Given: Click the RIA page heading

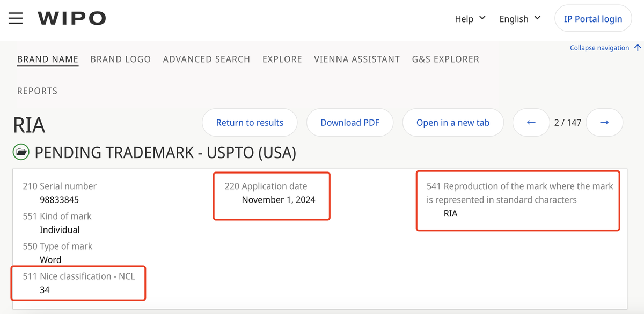Looking at the screenshot, I should [29, 124].
